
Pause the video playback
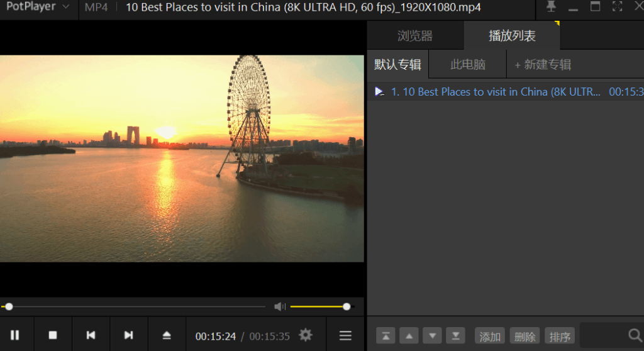pyautogui.click(x=15, y=335)
